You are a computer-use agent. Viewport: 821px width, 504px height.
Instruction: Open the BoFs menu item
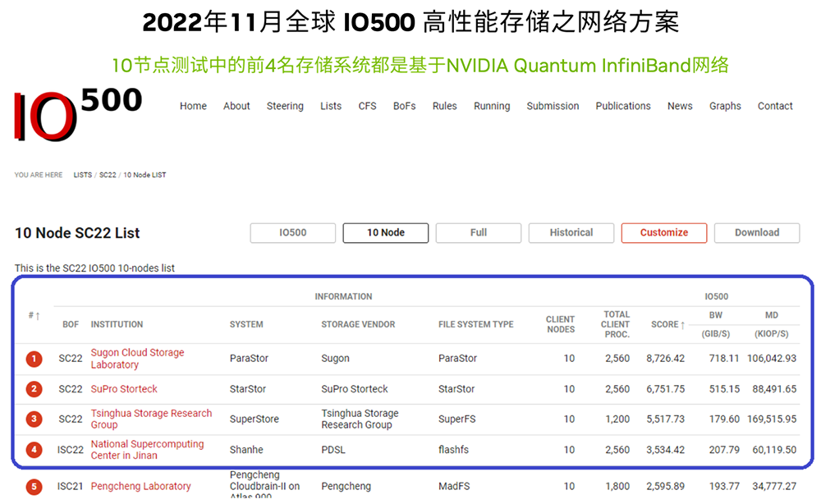click(x=404, y=106)
